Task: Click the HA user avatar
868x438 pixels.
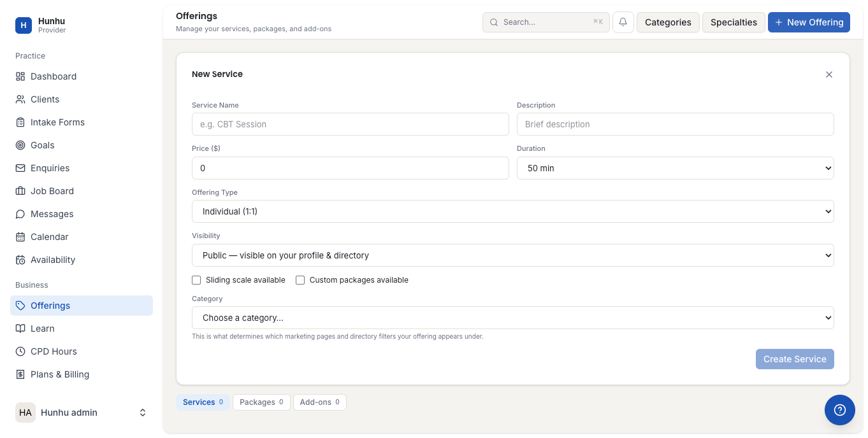Action: click(25, 413)
